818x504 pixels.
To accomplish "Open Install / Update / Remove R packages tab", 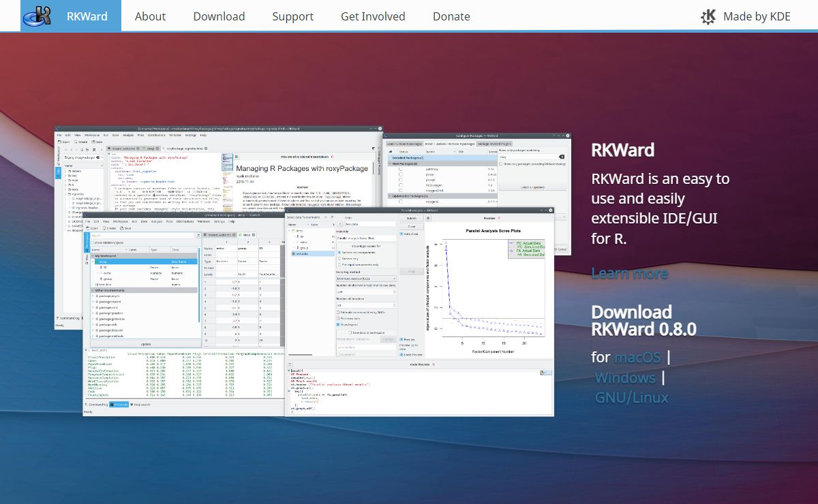I will pyautogui.click(x=450, y=144).
